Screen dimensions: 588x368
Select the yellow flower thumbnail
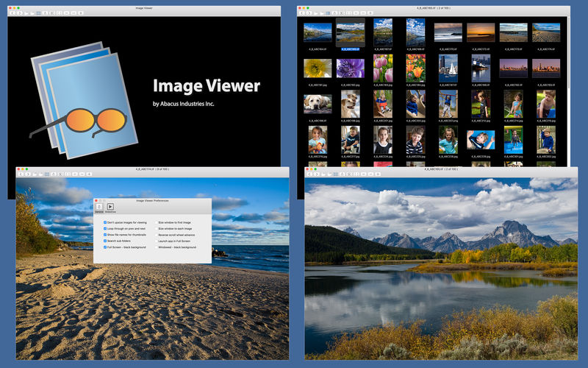point(318,68)
